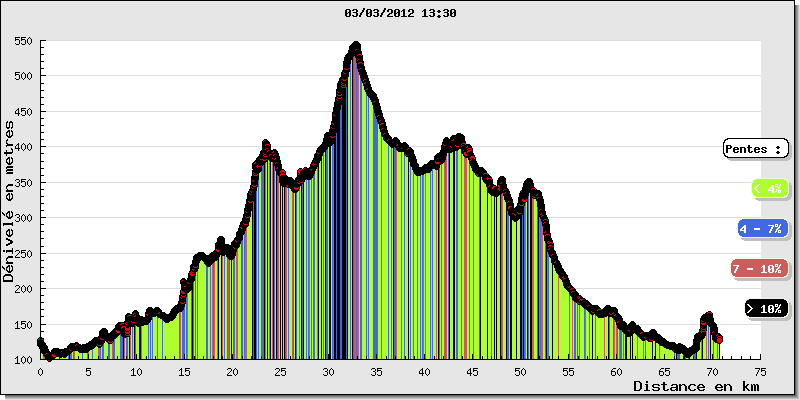Click the last red data point at route end
This screenshot has height=400, width=800.
(719, 339)
